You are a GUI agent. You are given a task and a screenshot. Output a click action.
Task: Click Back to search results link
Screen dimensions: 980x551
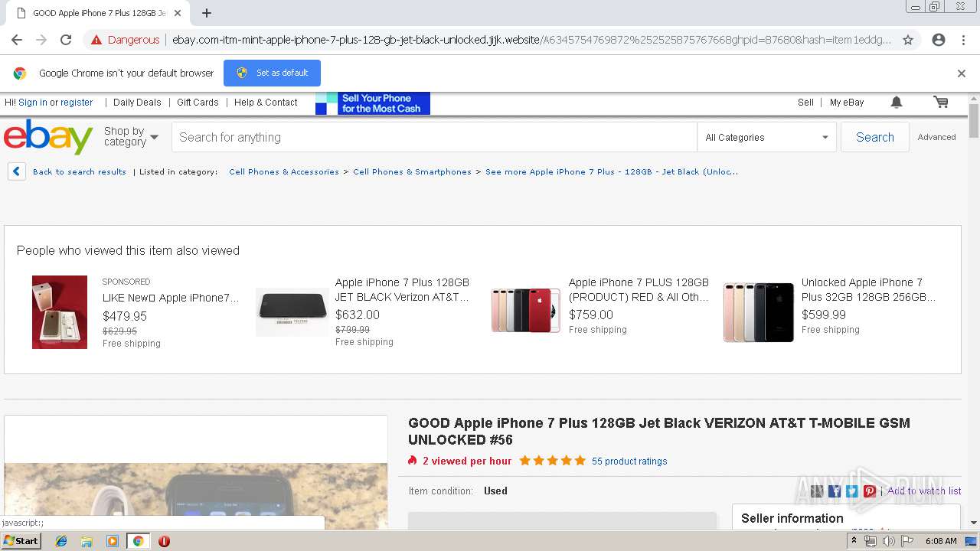pyautogui.click(x=80, y=171)
